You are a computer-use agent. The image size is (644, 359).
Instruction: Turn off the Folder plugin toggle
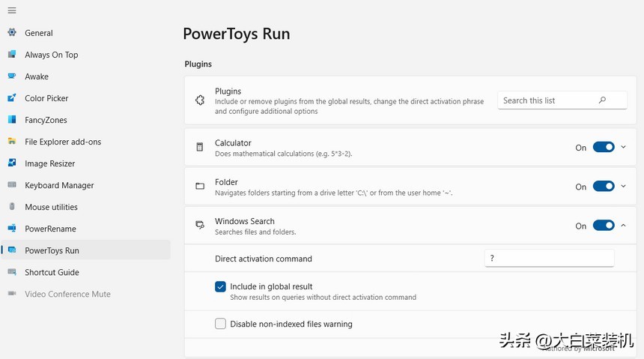(x=604, y=187)
